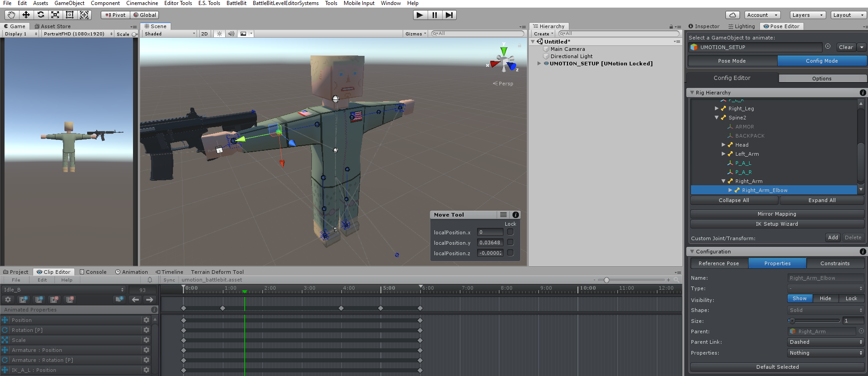Set Visibility to Hide
868x376 pixels.
click(825, 298)
